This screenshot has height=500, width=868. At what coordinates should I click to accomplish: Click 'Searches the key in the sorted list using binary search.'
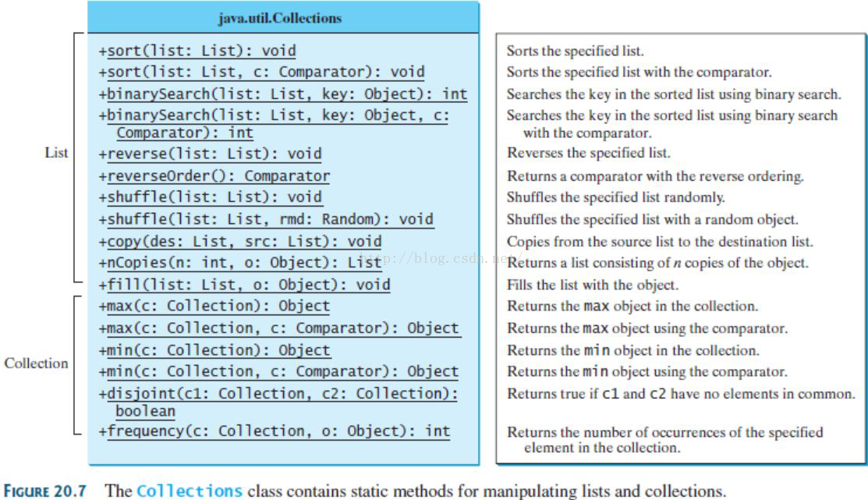click(675, 94)
